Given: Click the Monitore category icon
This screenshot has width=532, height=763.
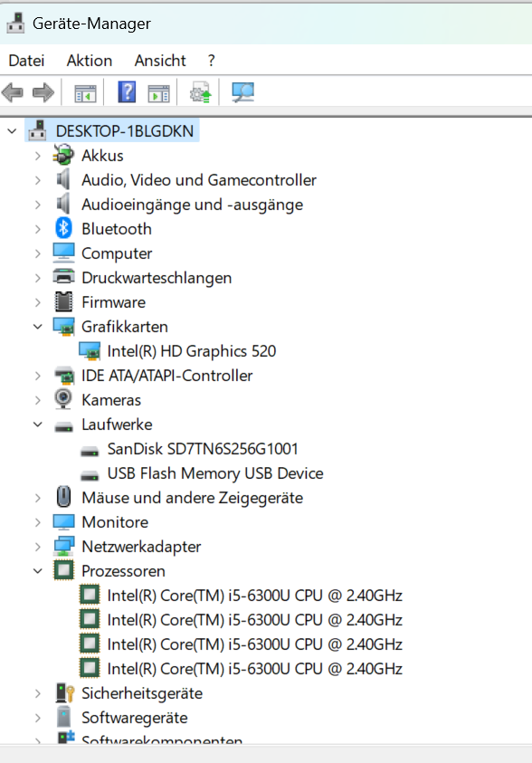Looking at the screenshot, I should pos(63,521).
